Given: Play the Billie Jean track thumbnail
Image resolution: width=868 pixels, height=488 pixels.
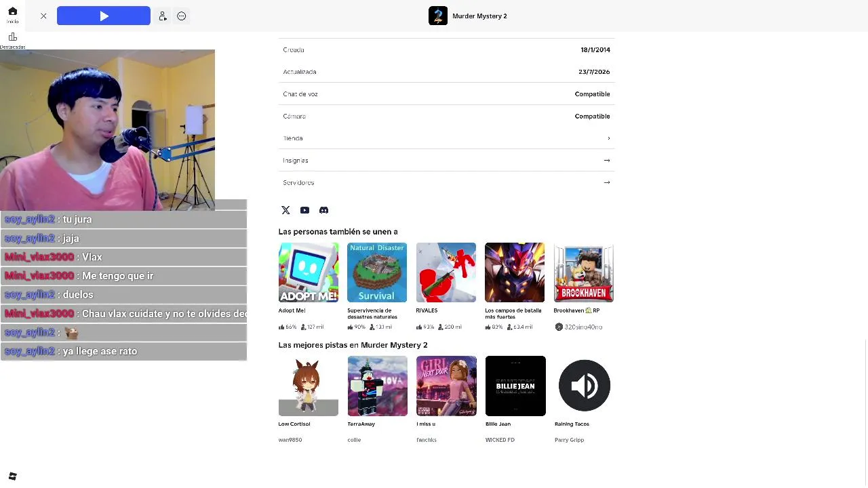Looking at the screenshot, I should click(x=515, y=386).
